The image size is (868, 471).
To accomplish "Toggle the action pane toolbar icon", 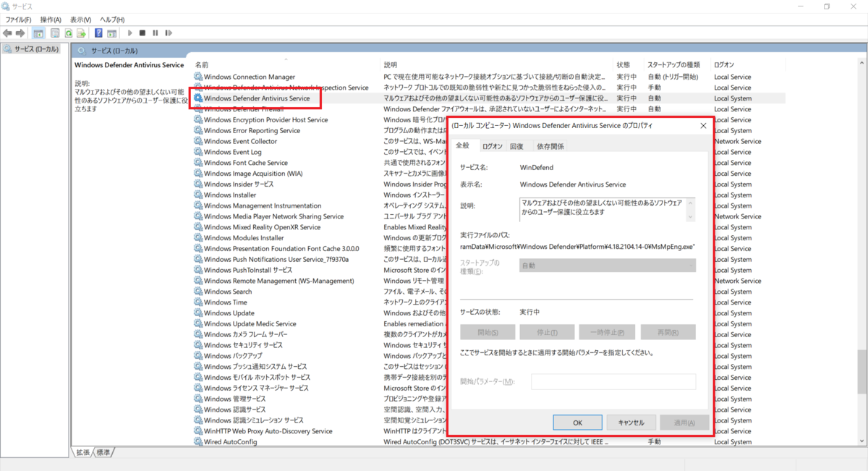I will [112, 33].
